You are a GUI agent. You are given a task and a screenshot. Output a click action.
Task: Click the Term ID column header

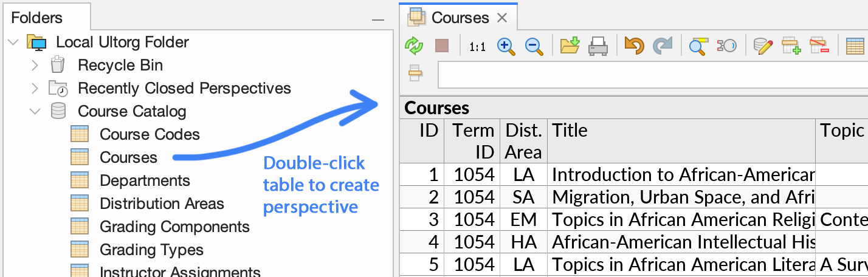(x=472, y=141)
